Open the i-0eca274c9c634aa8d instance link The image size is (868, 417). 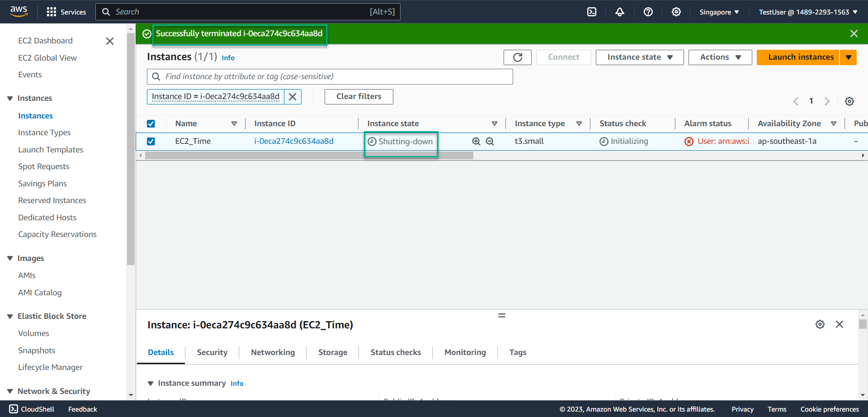293,141
